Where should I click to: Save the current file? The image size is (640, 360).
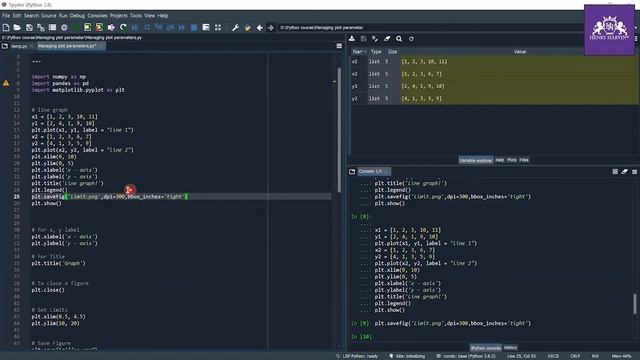pos(29,28)
